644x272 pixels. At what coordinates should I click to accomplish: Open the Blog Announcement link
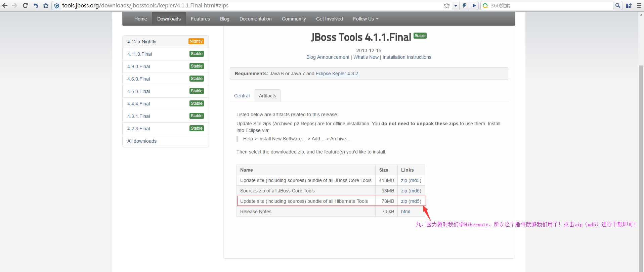[x=328, y=57]
